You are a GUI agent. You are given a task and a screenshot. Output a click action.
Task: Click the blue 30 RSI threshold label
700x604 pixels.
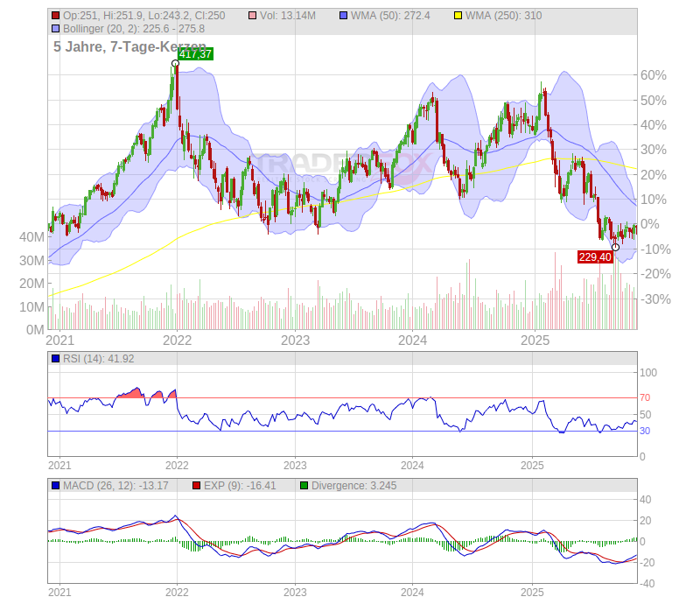[644, 431]
